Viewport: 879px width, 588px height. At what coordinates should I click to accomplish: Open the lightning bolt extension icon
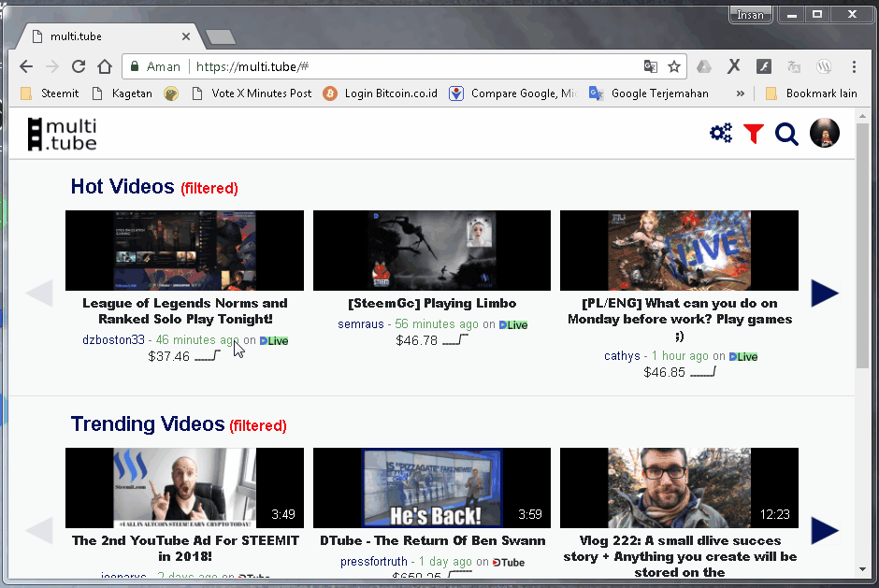click(x=764, y=66)
